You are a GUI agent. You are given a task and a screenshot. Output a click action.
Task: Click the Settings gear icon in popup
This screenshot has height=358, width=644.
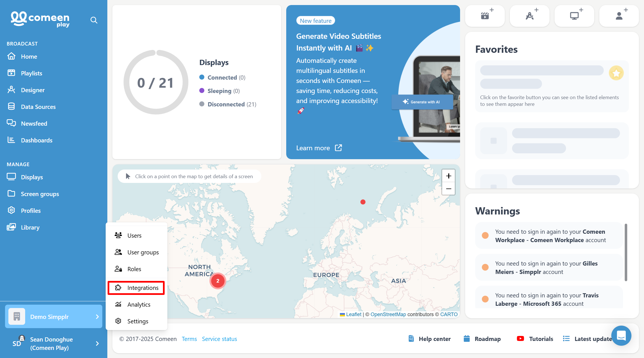[118, 321]
